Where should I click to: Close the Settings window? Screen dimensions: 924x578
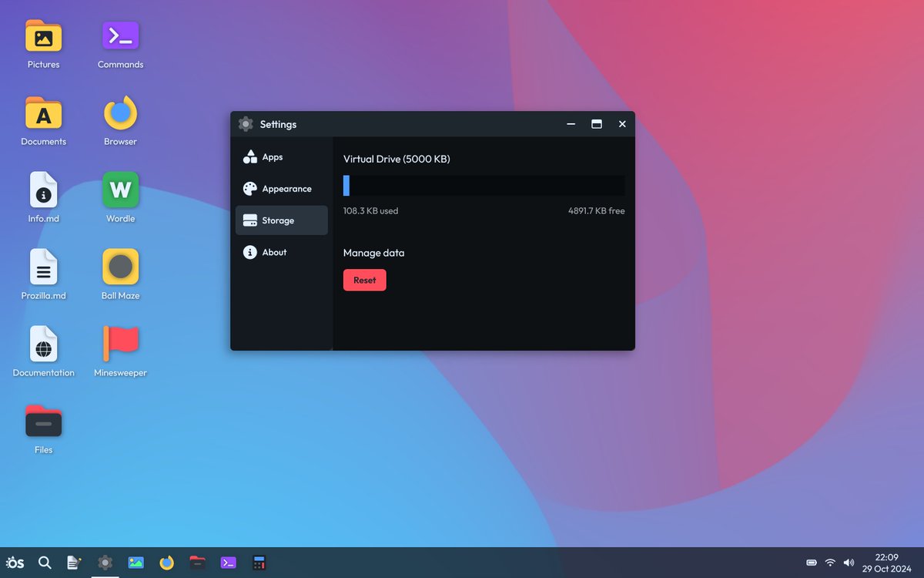(622, 124)
